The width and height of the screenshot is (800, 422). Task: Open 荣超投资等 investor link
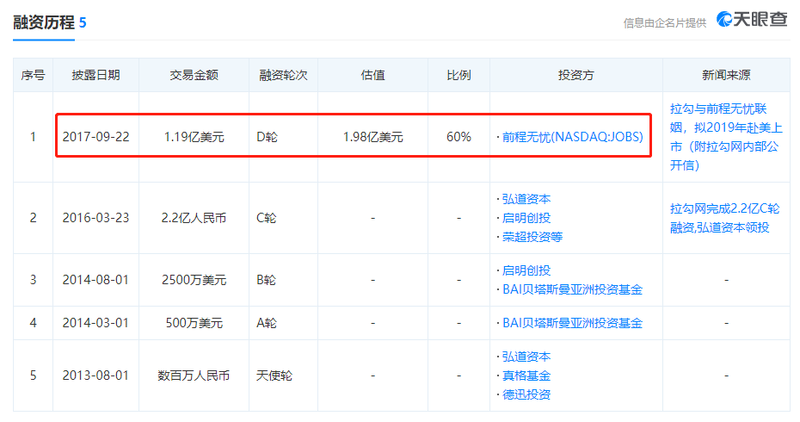(x=532, y=237)
